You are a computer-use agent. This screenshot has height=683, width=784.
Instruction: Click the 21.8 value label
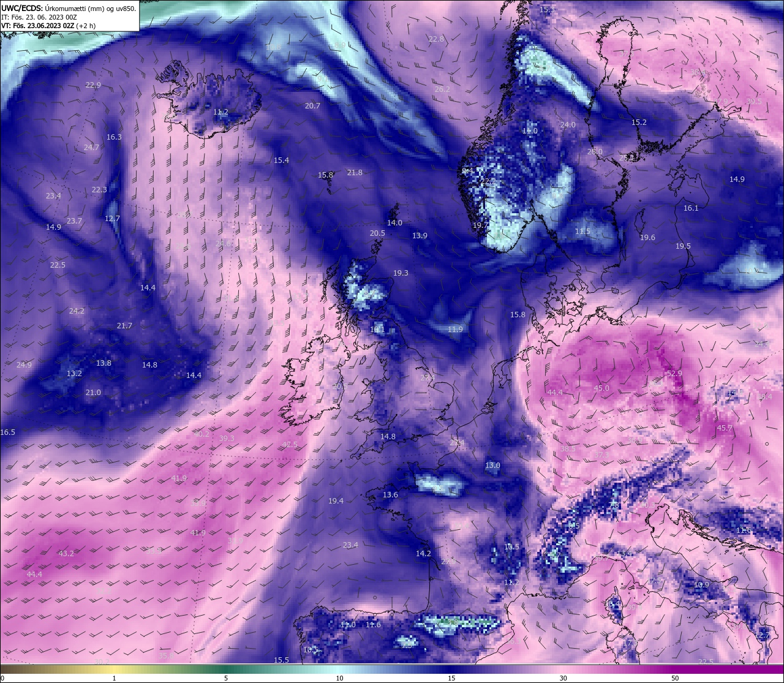pos(355,173)
